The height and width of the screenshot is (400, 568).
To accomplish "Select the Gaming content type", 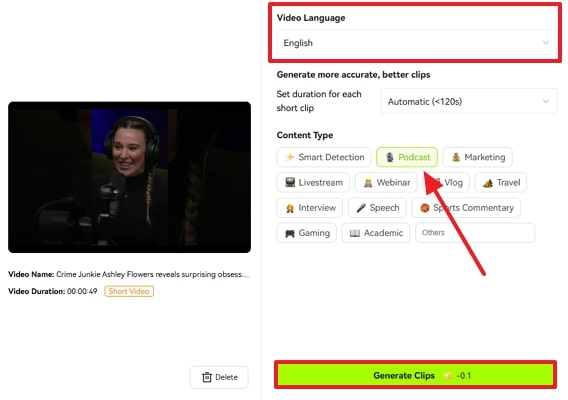I will point(307,233).
